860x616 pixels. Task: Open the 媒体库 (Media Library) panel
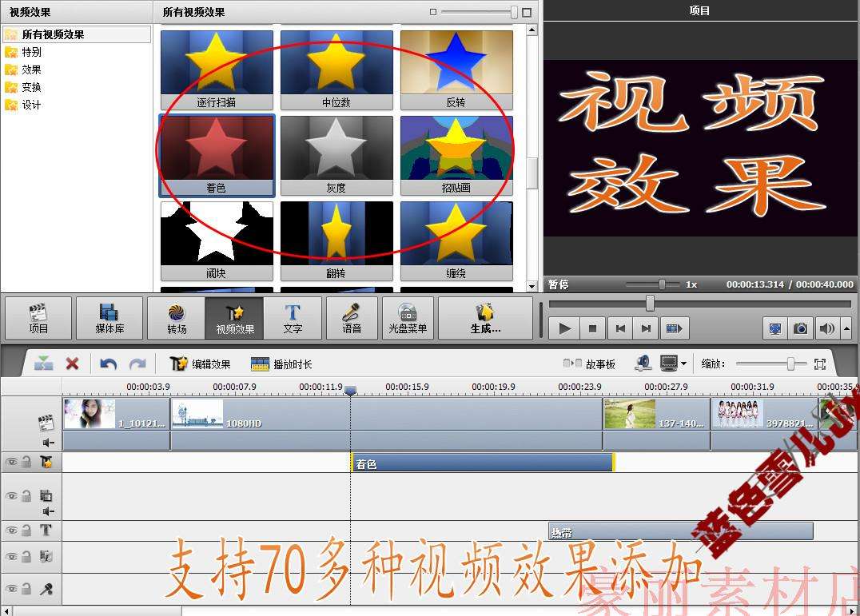tap(109, 317)
